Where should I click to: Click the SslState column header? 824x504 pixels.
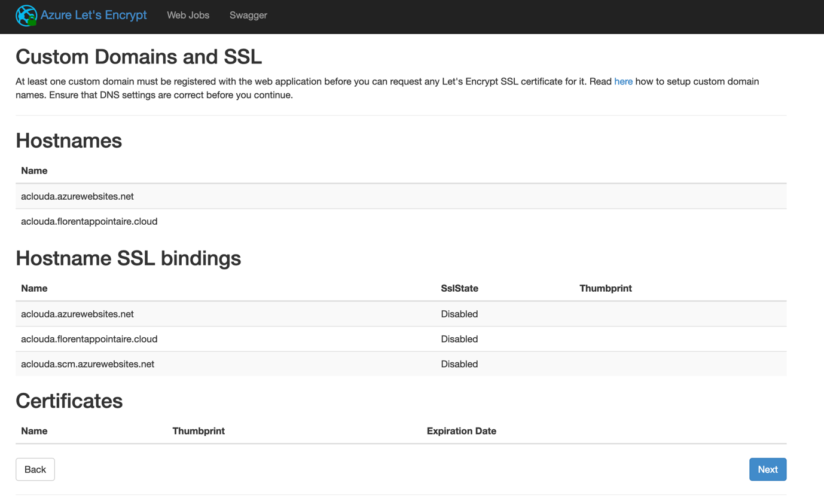tap(459, 288)
